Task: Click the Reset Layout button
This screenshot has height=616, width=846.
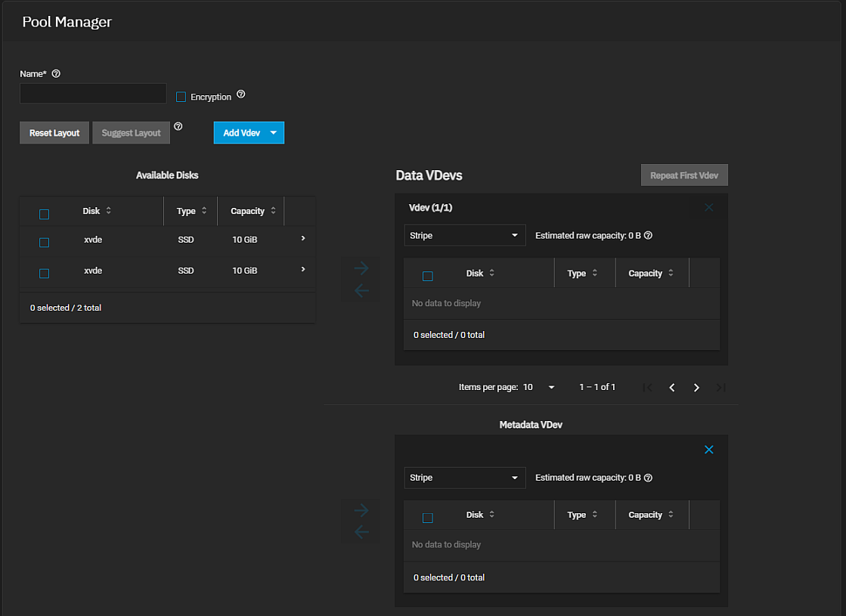Action: pyautogui.click(x=54, y=133)
